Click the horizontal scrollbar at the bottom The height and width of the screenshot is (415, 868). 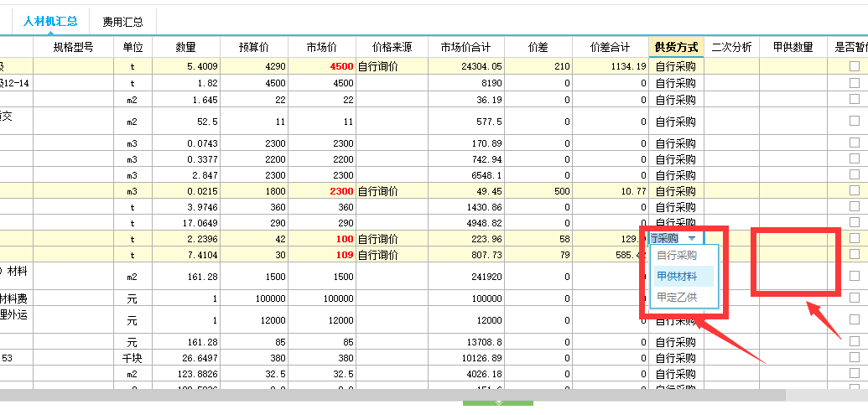tap(392, 395)
